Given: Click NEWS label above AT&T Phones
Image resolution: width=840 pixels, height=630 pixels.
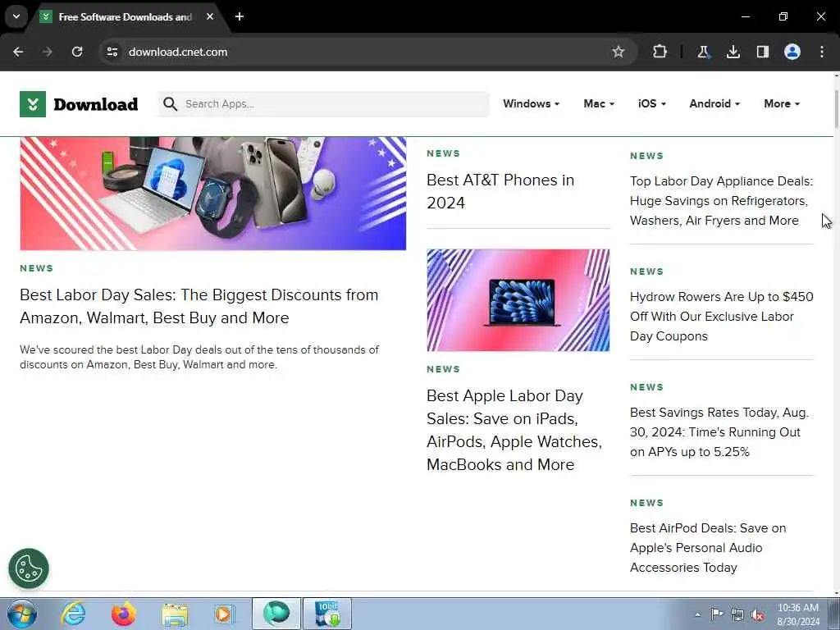Looking at the screenshot, I should pyautogui.click(x=444, y=153).
